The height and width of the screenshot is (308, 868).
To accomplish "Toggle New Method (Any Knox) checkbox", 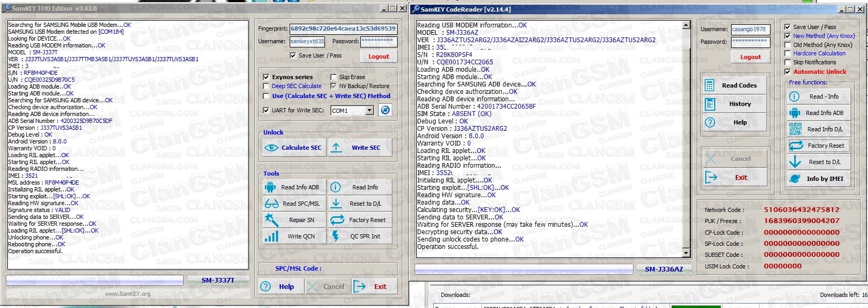I will [787, 36].
